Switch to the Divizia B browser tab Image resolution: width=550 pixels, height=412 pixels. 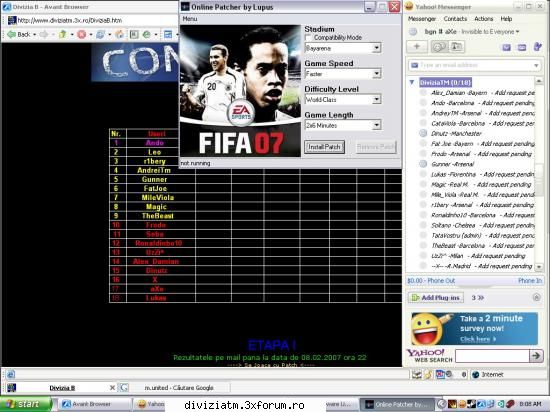pos(62,387)
